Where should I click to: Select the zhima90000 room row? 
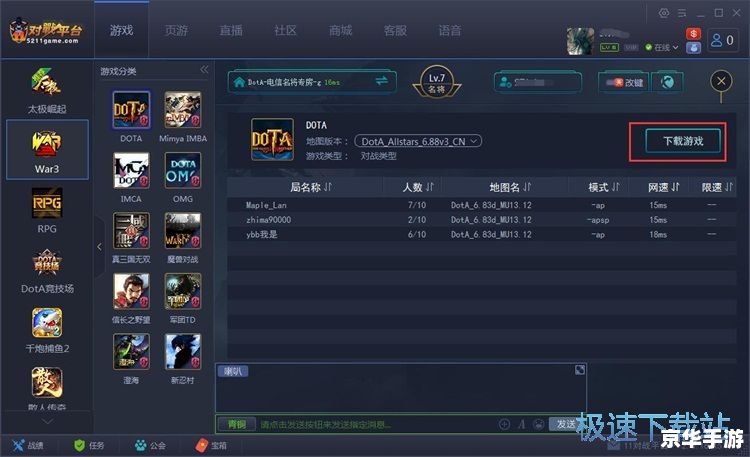coord(481,220)
